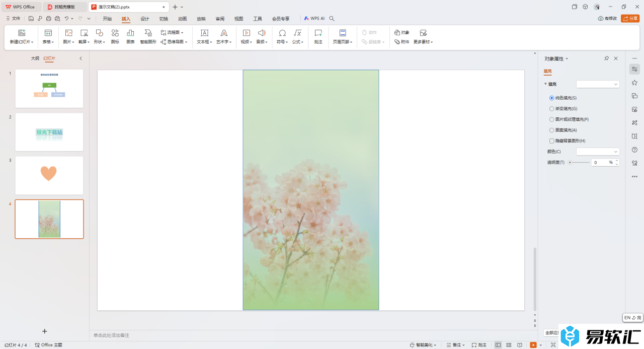The height and width of the screenshot is (349, 644).
Task: Select 渐变填充(G) gradient fill option
Action: click(x=552, y=109)
